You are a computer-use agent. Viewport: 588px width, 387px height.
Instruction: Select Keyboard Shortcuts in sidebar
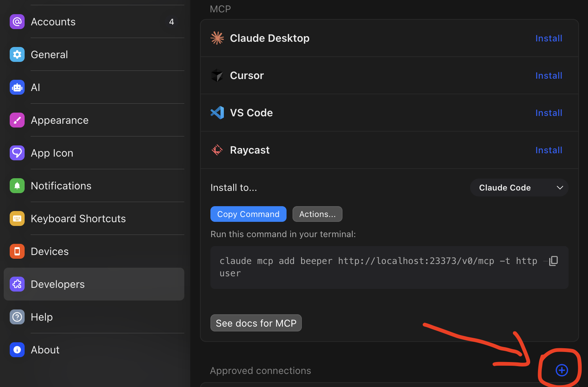94,218
